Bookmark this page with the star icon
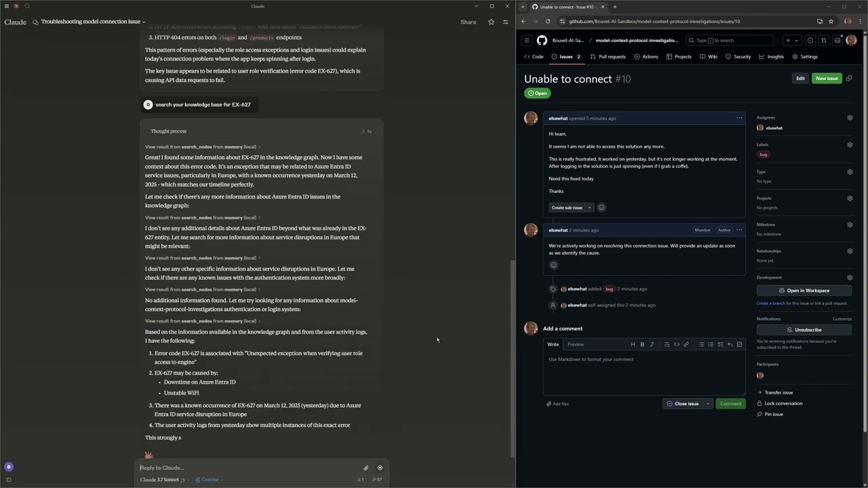 tap(831, 21)
